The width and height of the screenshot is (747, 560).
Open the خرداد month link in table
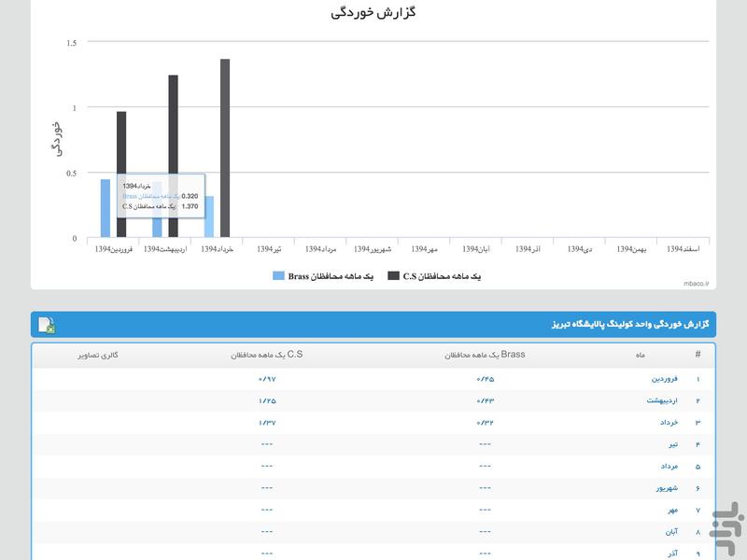(669, 423)
